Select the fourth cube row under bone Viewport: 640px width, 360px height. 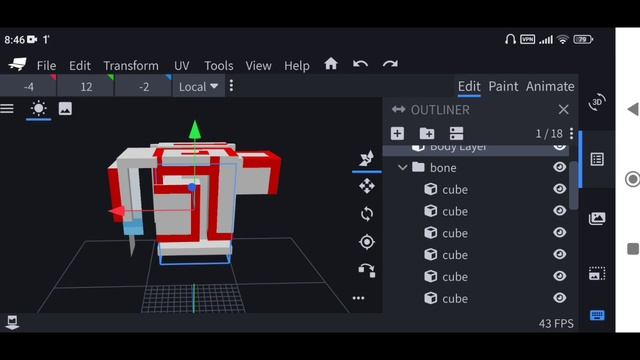476,255
